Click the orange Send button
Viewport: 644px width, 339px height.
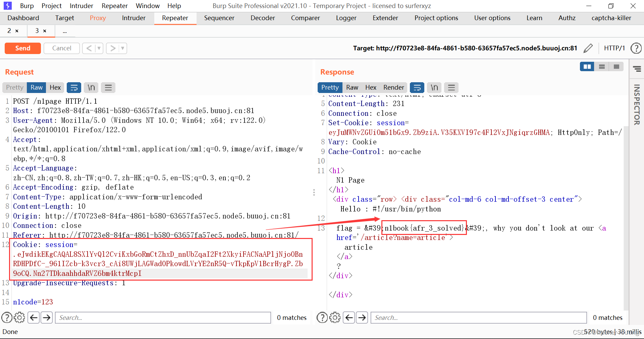(23, 48)
